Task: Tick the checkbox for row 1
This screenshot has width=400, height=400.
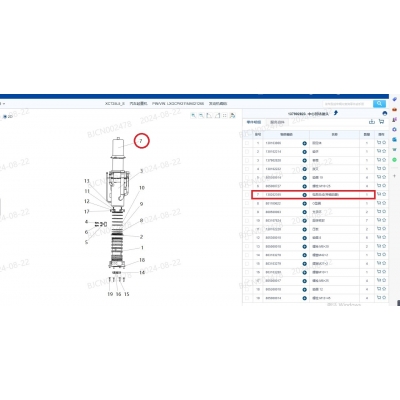Action: [x=247, y=143]
